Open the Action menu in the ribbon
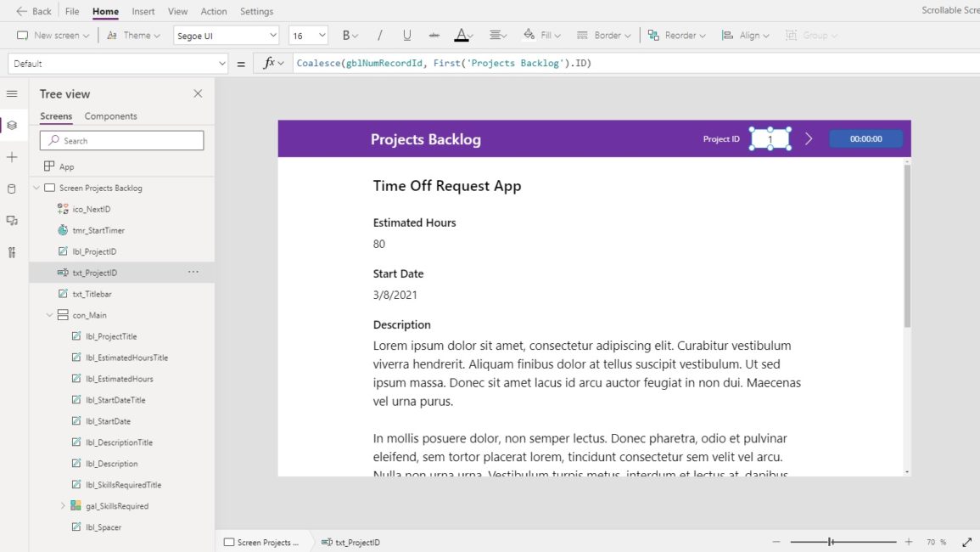The height and width of the screenshot is (552, 980). click(214, 11)
